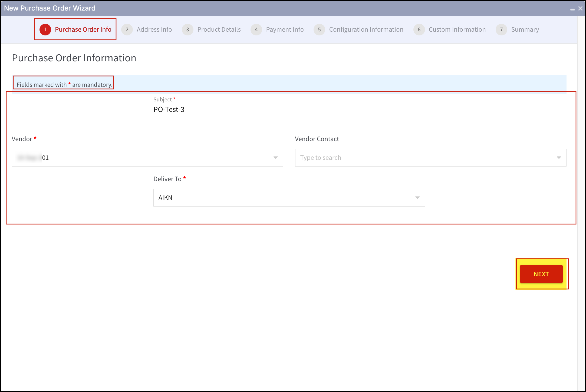This screenshot has width=586, height=392.
Task: Go to the Custom Information step
Action: pyautogui.click(x=450, y=29)
